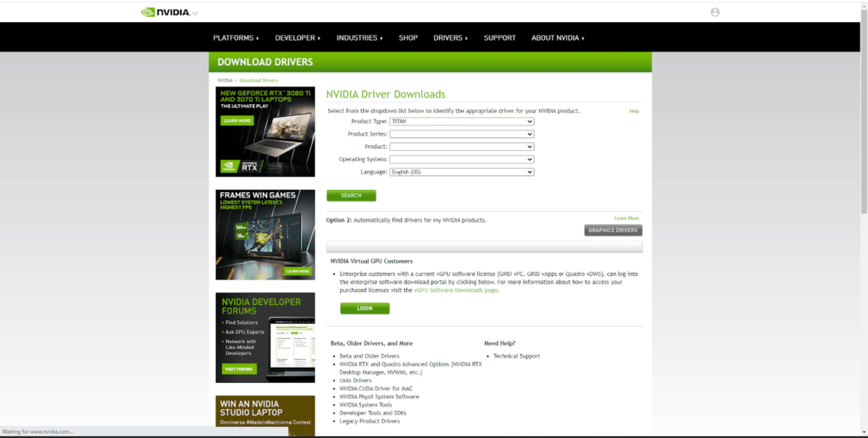The width and height of the screenshot is (868, 438).
Task: Open Beta and Older Drivers link
Action: pyautogui.click(x=370, y=356)
